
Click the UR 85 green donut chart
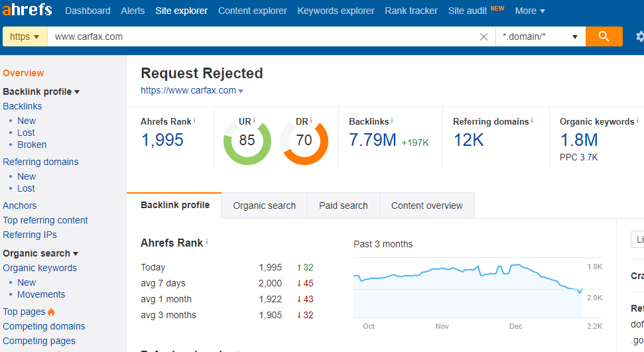(x=247, y=140)
